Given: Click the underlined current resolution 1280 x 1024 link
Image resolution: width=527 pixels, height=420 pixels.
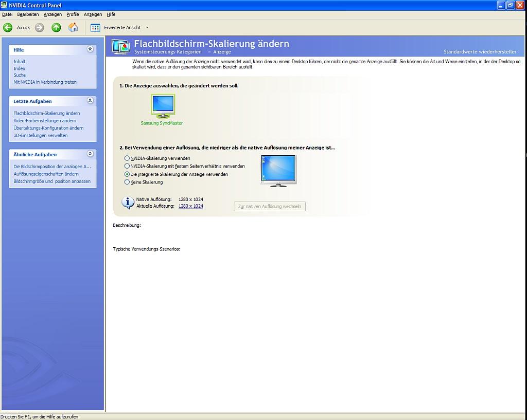Looking at the screenshot, I should click(191, 206).
